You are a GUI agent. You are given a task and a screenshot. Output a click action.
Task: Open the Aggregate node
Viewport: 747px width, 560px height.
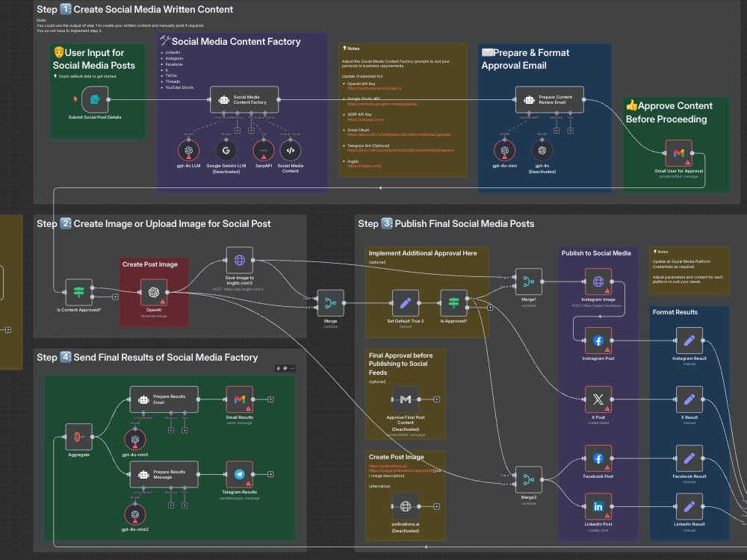pos(79,437)
